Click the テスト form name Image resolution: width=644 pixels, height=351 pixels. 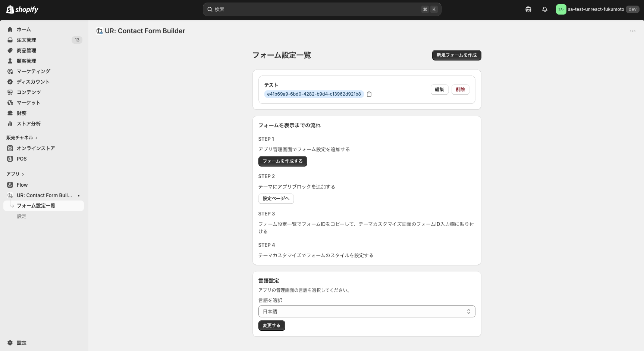(x=271, y=85)
